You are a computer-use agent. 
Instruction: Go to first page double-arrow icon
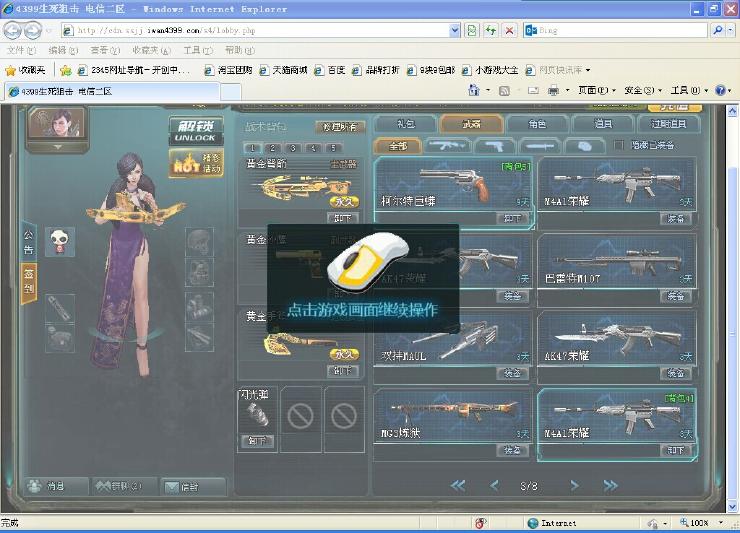point(458,485)
